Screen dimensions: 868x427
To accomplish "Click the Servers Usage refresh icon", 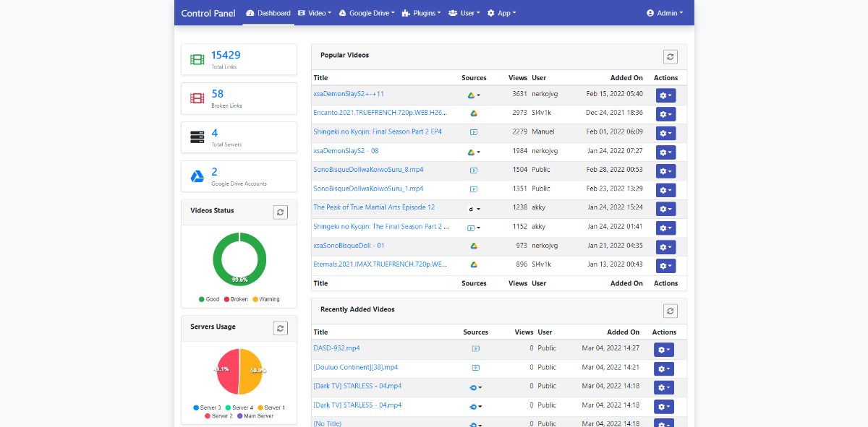I will click(x=281, y=328).
